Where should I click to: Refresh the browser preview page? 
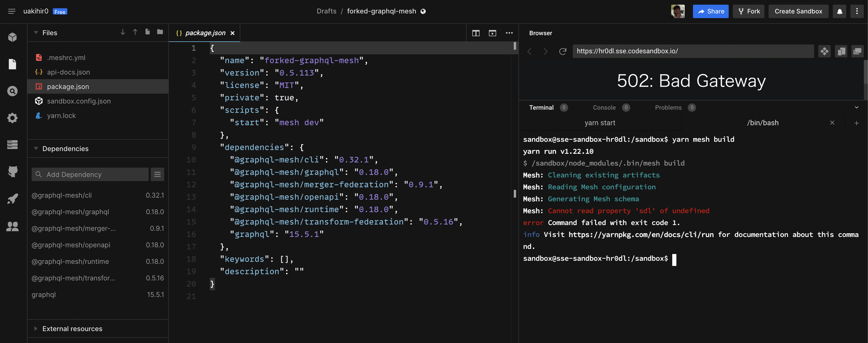coord(563,51)
